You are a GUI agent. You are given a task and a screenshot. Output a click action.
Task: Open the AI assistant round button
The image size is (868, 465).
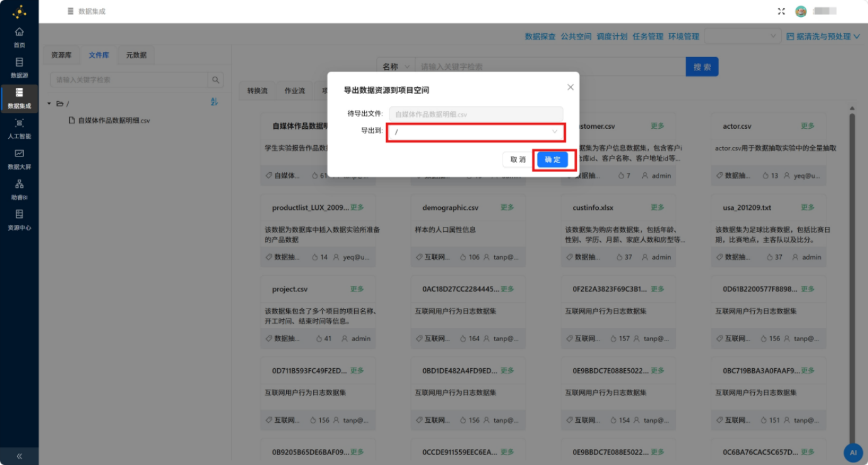[x=853, y=452]
